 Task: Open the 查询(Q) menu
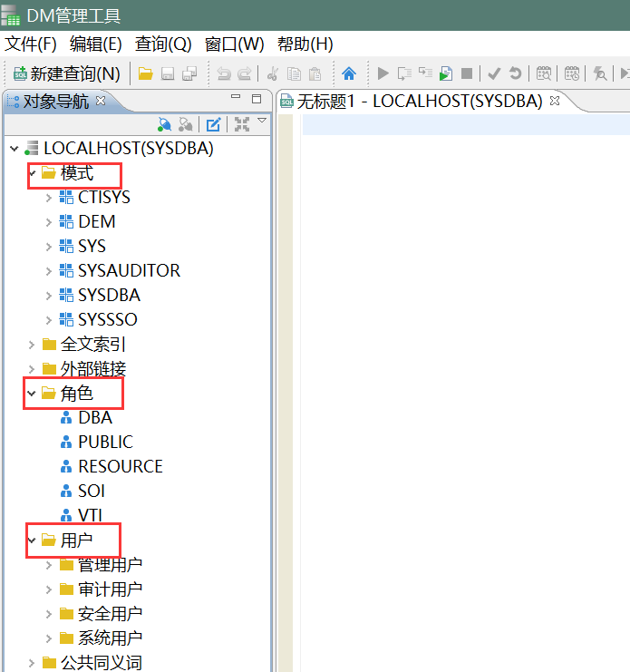point(163,44)
